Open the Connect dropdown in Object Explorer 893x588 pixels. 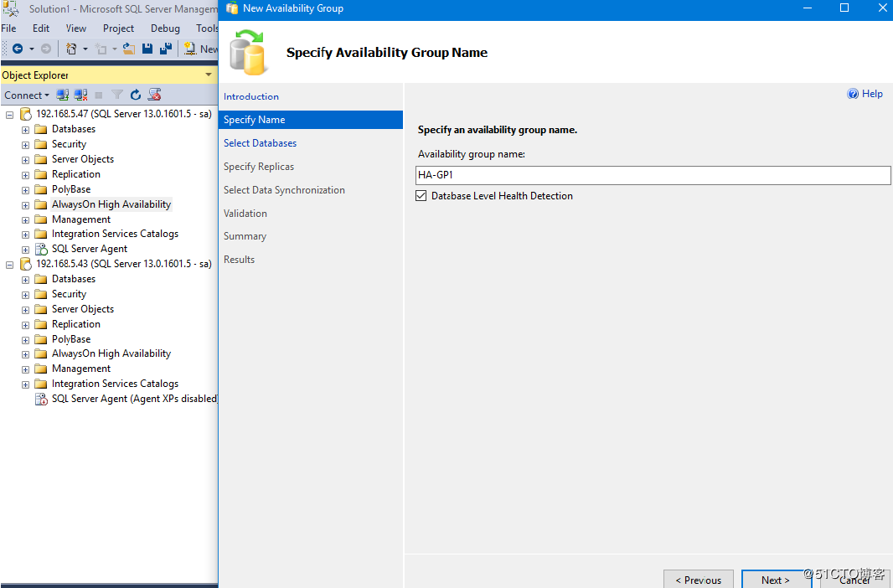27,95
